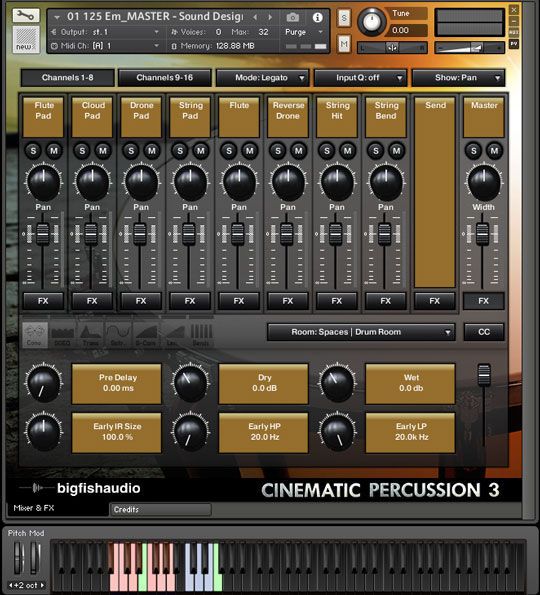Mute the Reverse Drone channel
This screenshot has width=540, height=595.
click(x=299, y=151)
